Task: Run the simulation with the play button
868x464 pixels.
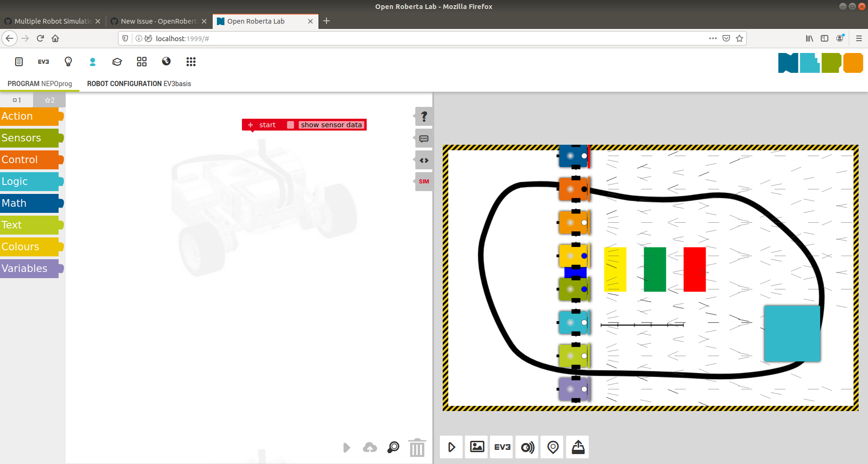Action: click(x=451, y=446)
